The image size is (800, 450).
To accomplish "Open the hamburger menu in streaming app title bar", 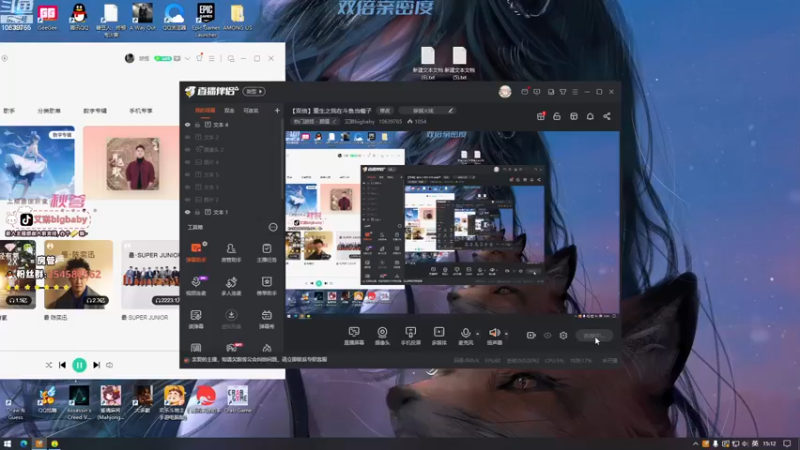I will coord(575,92).
